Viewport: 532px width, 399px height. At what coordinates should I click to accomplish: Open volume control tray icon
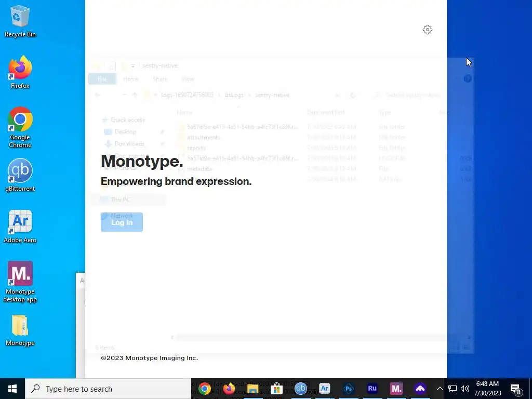[465, 389]
